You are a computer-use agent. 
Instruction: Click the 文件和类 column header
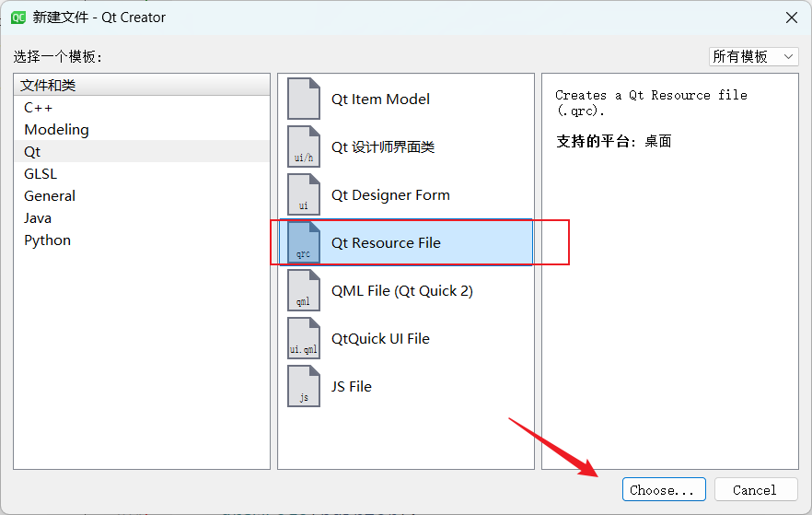click(142, 85)
